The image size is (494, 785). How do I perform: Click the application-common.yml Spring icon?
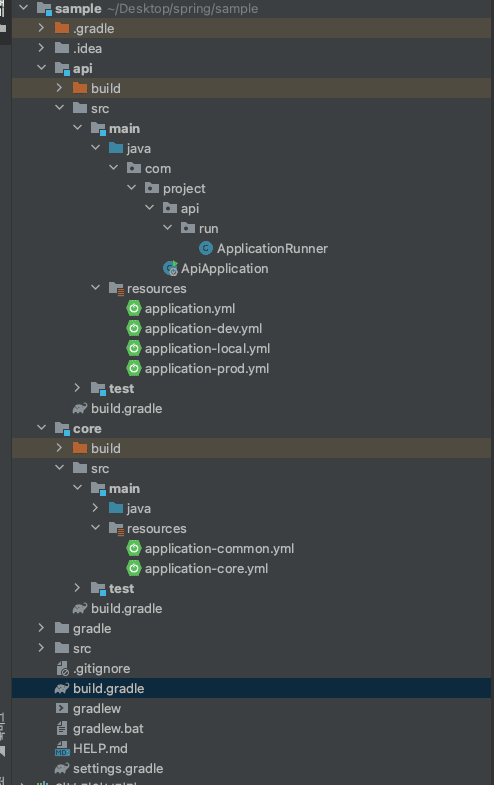click(134, 549)
